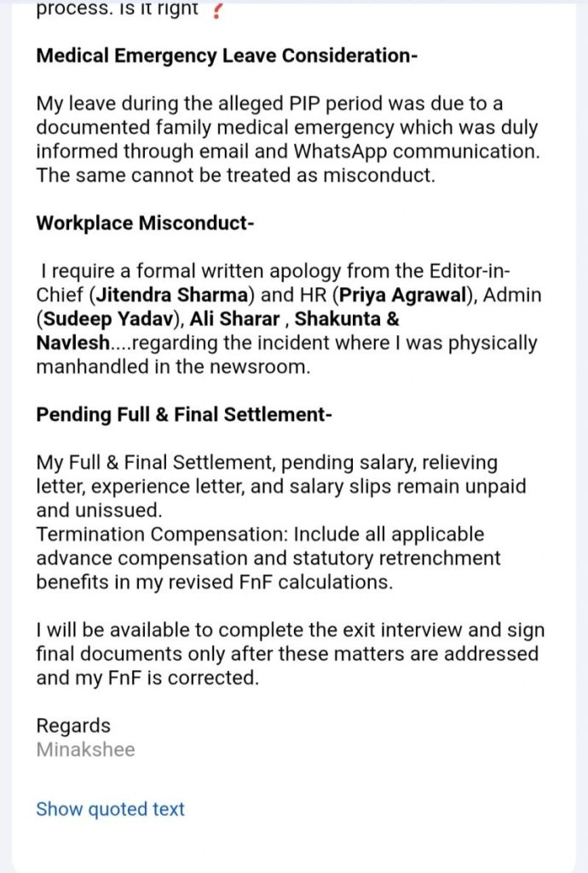Click the bold name Navlesh
Image resolution: width=588 pixels, height=873 pixels.
tap(73, 343)
